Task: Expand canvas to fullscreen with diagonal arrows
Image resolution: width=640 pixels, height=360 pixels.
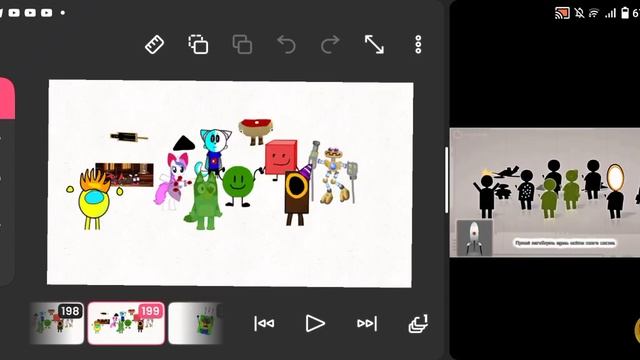Action: [x=374, y=44]
